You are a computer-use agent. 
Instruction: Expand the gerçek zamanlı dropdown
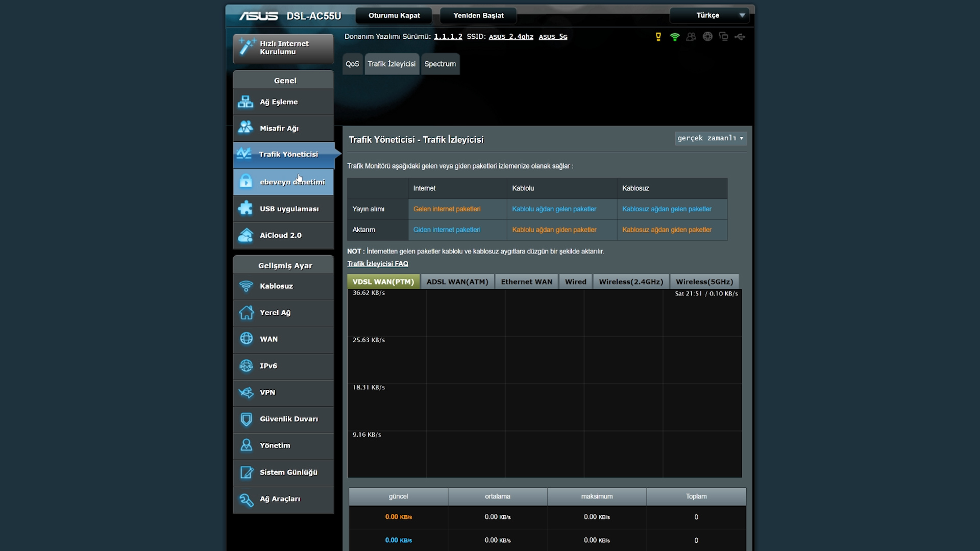tap(710, 138)
